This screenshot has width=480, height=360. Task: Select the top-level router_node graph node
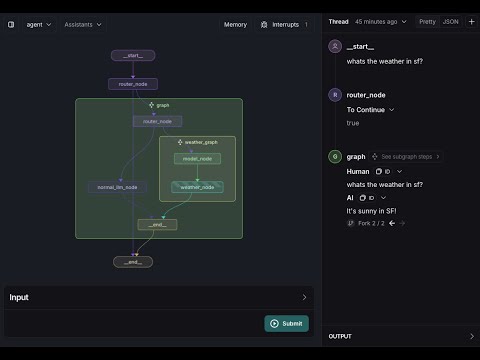pos(133,84)
